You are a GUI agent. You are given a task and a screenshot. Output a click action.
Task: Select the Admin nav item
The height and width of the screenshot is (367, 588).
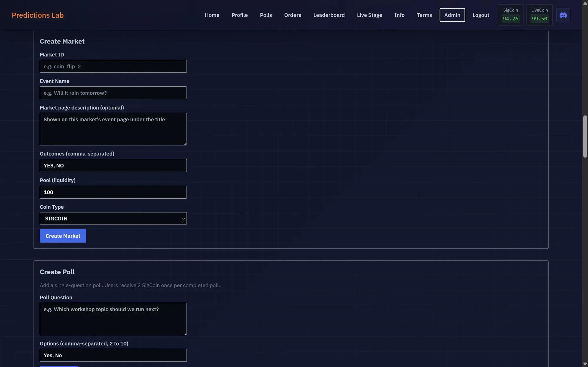452,15
